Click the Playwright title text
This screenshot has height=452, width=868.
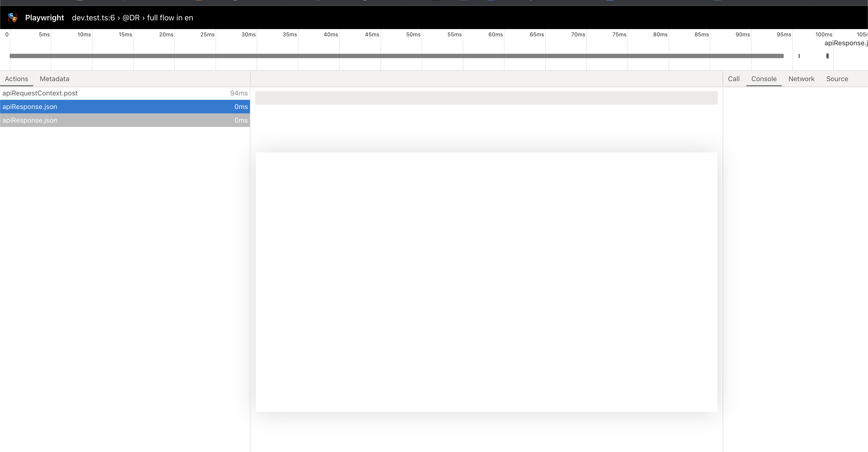click(45, 17)
